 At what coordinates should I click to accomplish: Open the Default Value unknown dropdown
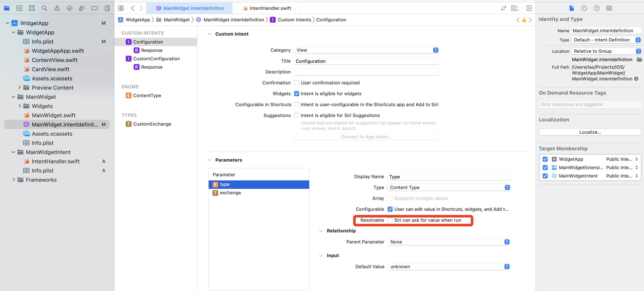click(x=449, y=267)
